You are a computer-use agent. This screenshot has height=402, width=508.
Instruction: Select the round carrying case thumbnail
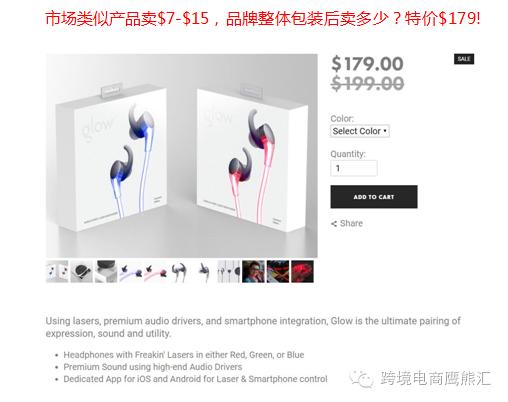tap(82, 271)
